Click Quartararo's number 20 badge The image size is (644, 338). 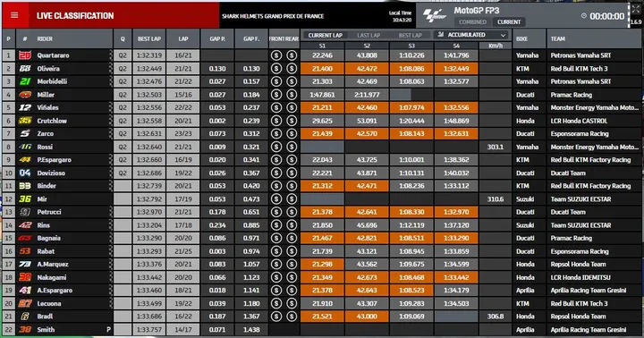coord(25,55)
